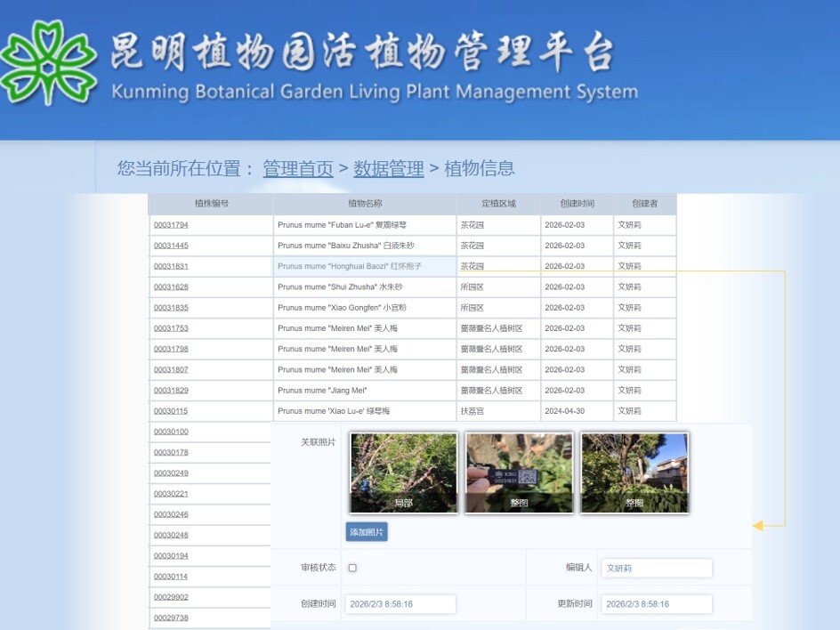The width and height of the screenshot is (840, 630).
Task: Open plant record 00029902
Action: 171,597
